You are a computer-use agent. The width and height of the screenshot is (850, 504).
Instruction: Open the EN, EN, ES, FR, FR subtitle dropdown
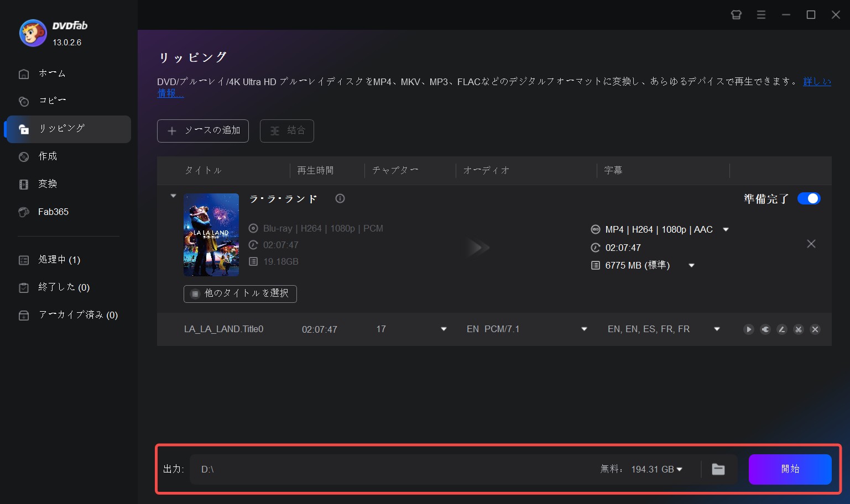click(717, 329)
